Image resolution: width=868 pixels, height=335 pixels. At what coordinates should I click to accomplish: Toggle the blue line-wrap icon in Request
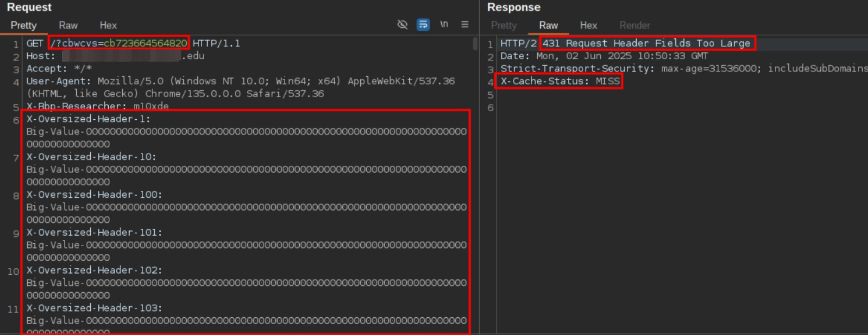(423, 25)
